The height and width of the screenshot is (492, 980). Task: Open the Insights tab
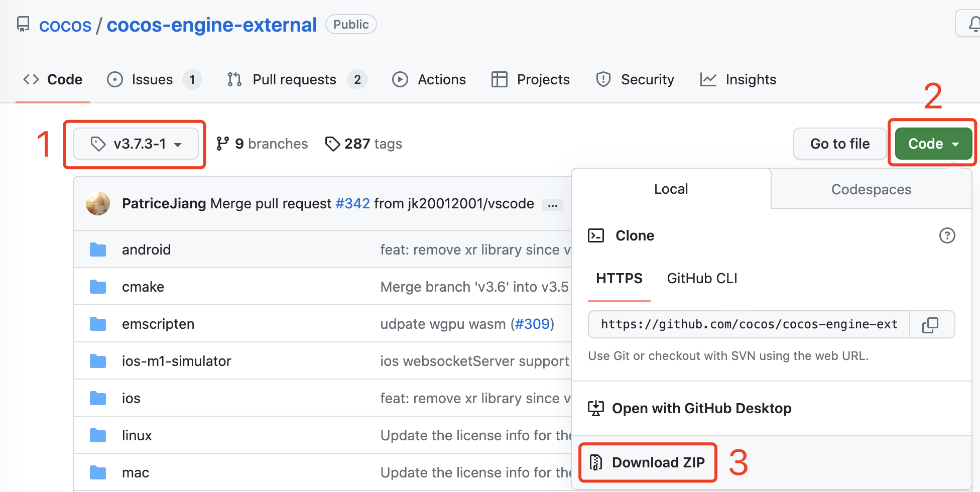pyautogui.click(x=739, y=79)
